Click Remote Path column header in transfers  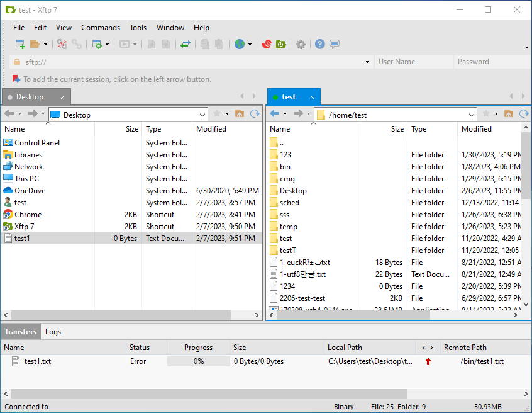point(486,348)
